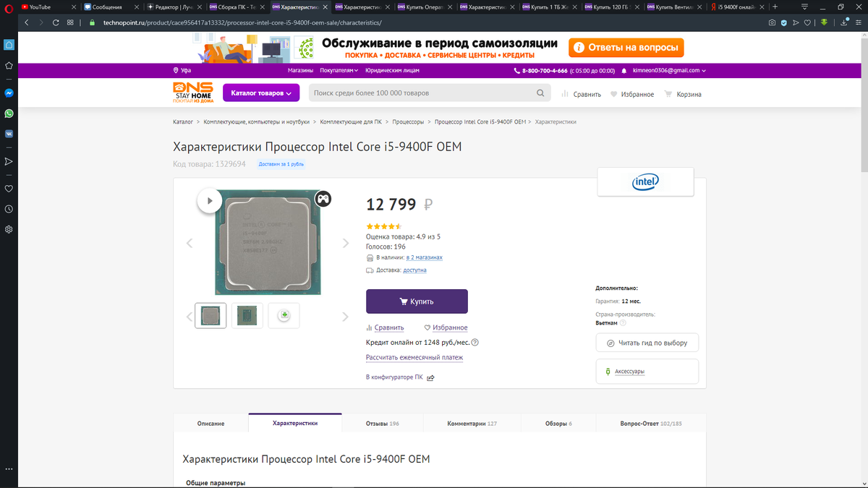This screenshot has width=868, height=488.
Task: Open the Opera main menu logo
Action: (8, 7)
